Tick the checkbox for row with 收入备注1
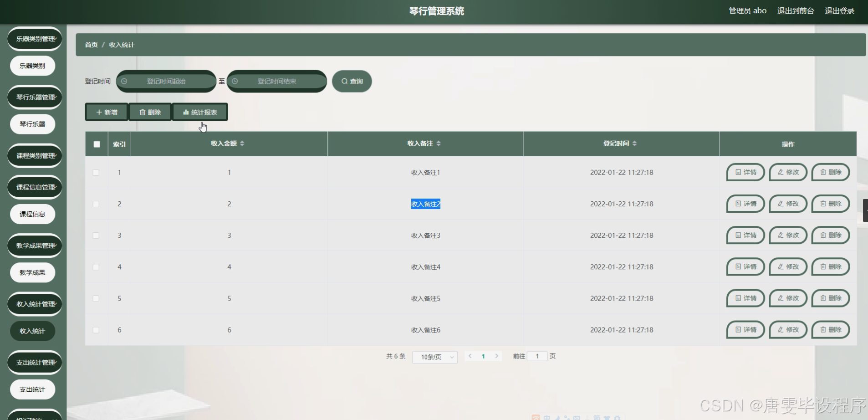The height and width of the screenshot is (420, 868). click(96, 173)
